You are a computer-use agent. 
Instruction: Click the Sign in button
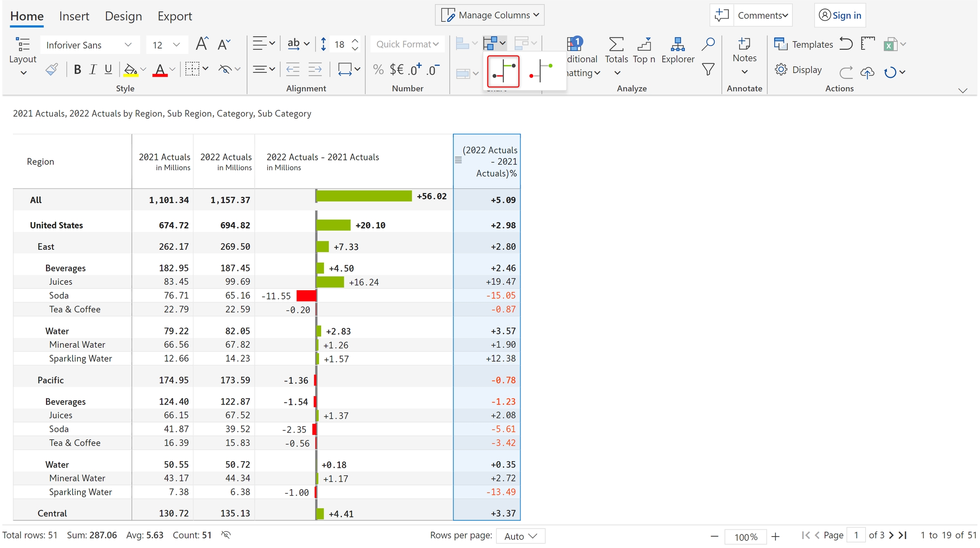coord(840,15)
